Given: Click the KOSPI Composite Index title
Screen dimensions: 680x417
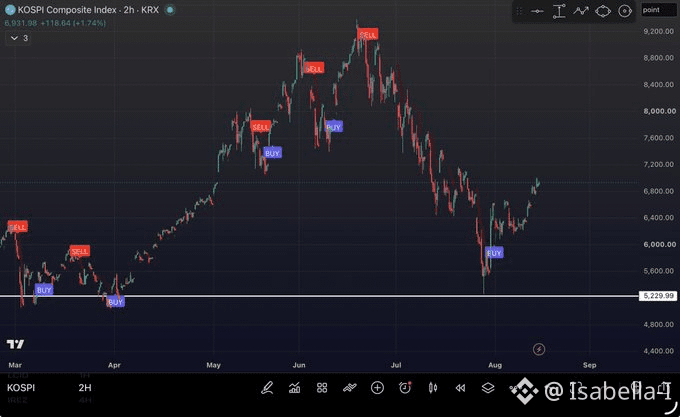Looking at the screenshot, I should [x=67, y=10].
